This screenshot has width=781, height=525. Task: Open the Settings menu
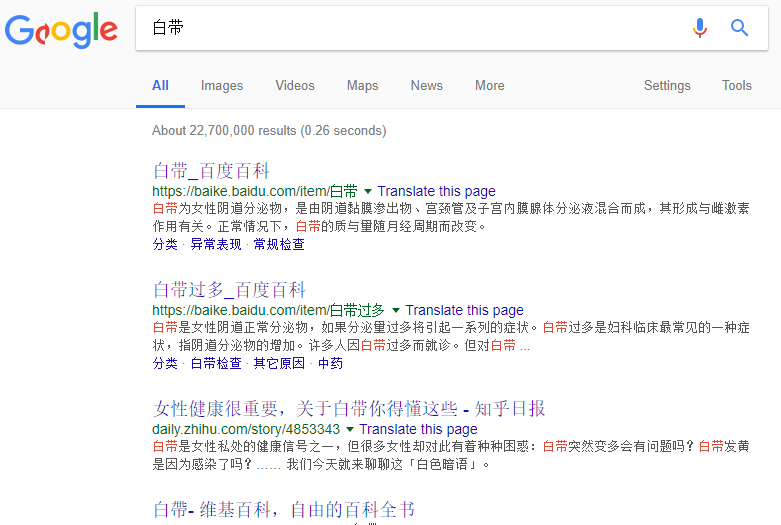pos(667,86)
